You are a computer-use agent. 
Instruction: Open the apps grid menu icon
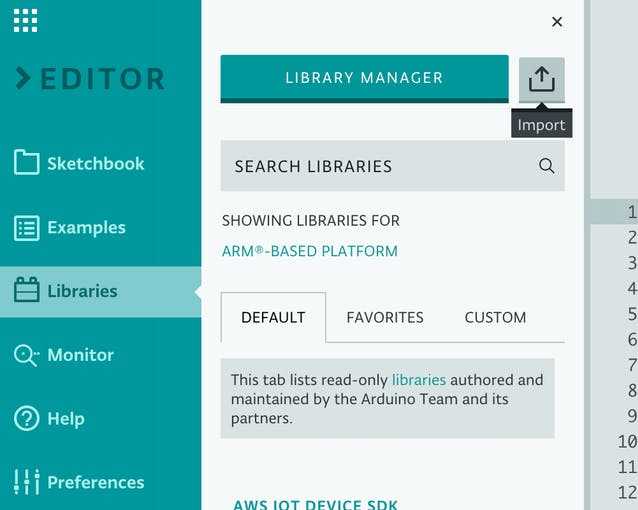tap(26, 20)
